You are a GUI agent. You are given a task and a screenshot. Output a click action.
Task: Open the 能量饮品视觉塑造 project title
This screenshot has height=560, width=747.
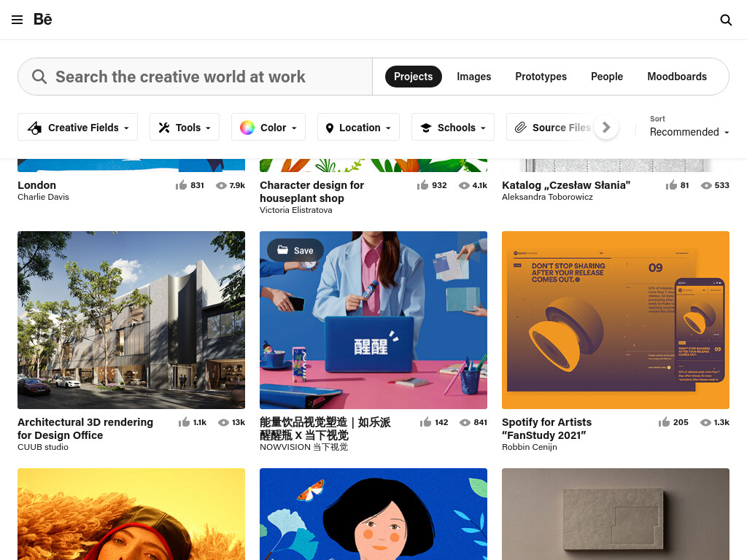[x=325, y=429]
